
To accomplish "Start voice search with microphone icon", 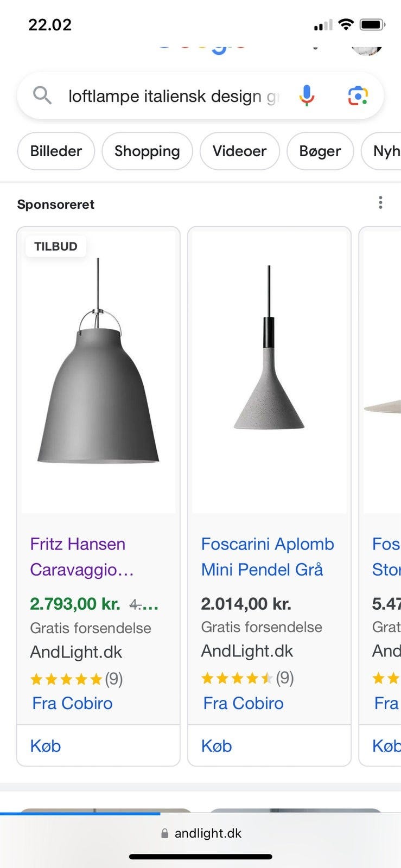I will (x=307, y=95).
